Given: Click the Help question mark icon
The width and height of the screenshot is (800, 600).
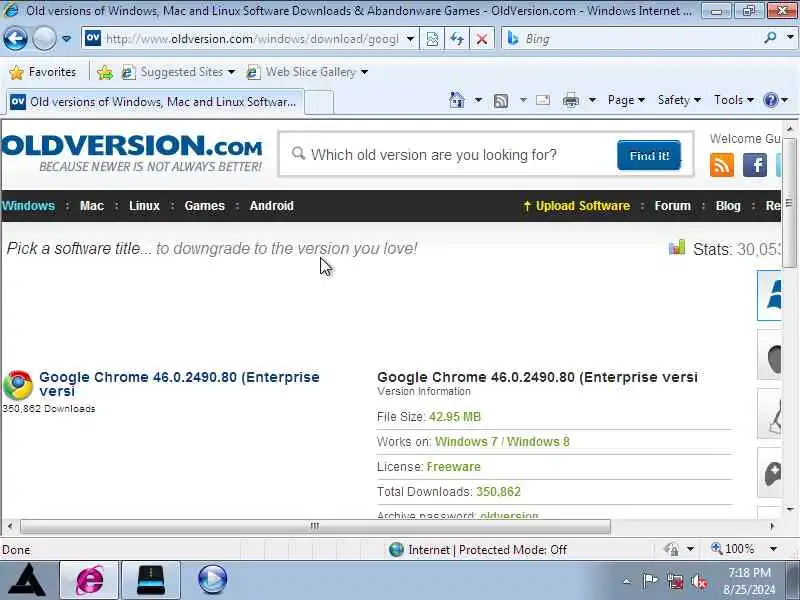Looking at the screenshot, I should [x=770, y=100].
